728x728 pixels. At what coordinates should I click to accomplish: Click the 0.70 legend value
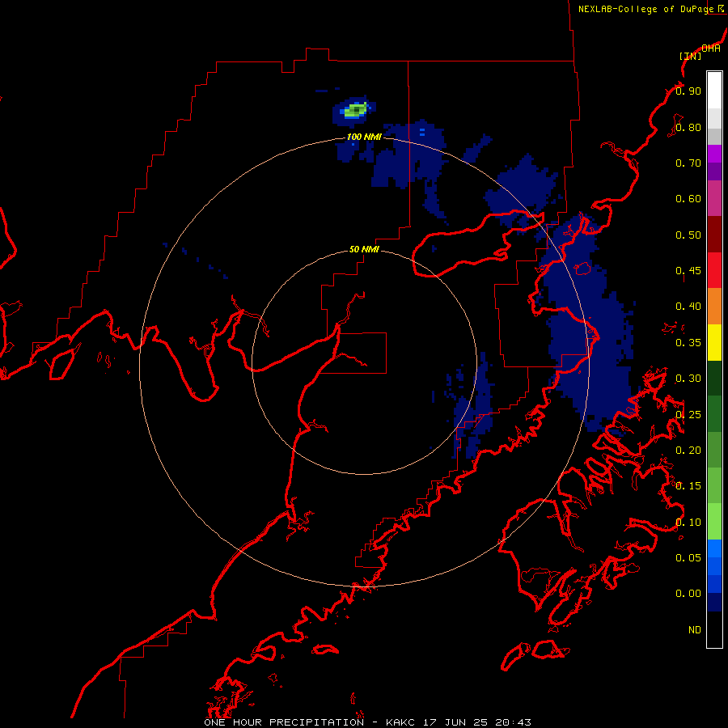point(688,163)
